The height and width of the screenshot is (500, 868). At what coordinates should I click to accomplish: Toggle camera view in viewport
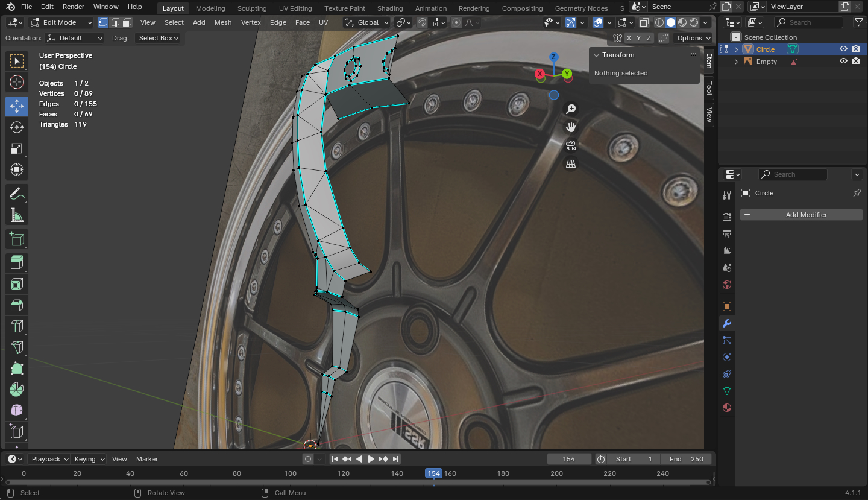click(571, 145)
